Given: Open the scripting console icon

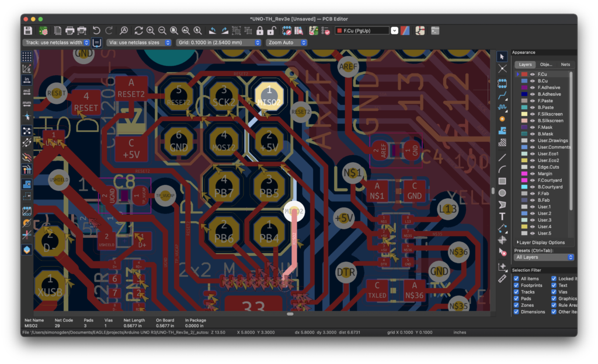Looking at the screenshot, I should pos(435,31).
